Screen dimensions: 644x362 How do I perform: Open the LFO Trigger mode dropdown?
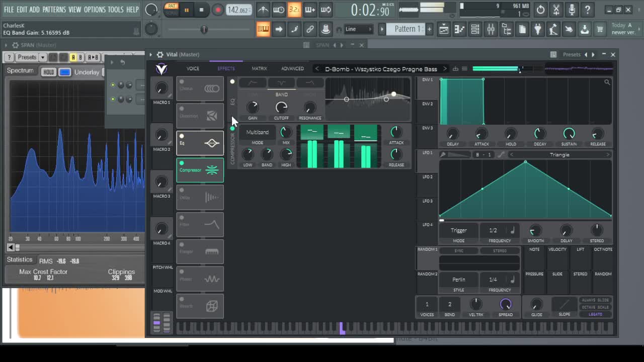pyautogui.click(x=458, y=230)
